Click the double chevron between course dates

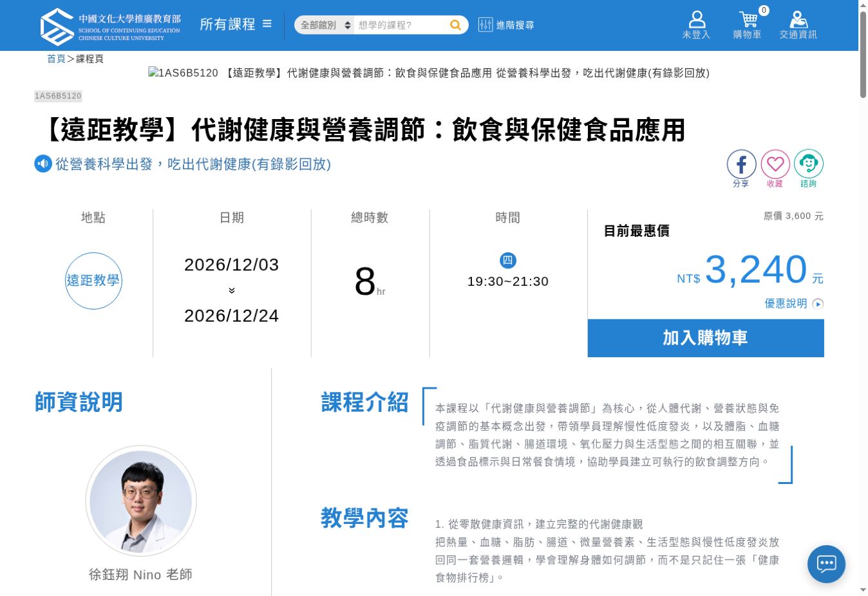click(x=232, y=290)
